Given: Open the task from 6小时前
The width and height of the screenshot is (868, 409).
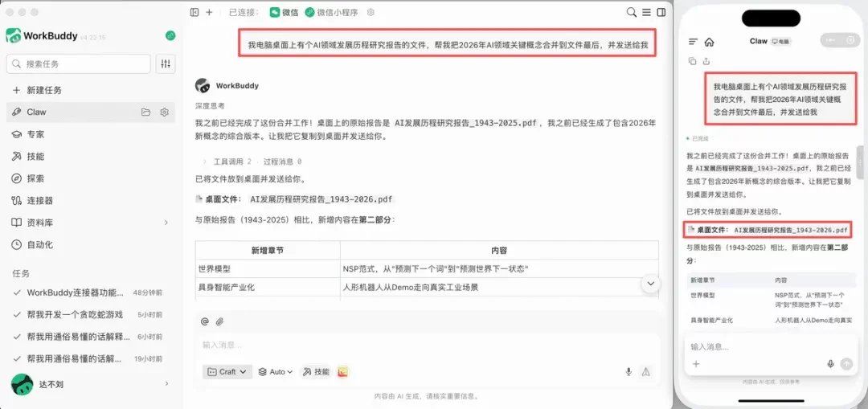Looking at the screenshot, I should [91, 337].
